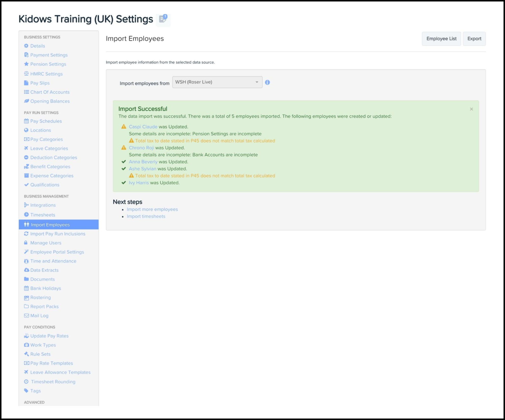
Task: Select Import Employees in the sidebar
Action: pyautogui.click(x=50, y=225)
